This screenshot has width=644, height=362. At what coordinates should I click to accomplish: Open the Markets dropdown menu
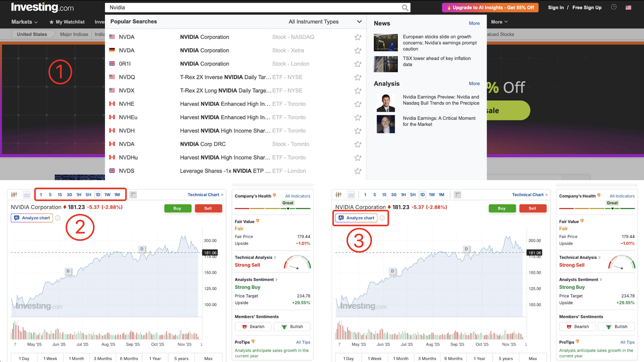pos(24,22)
